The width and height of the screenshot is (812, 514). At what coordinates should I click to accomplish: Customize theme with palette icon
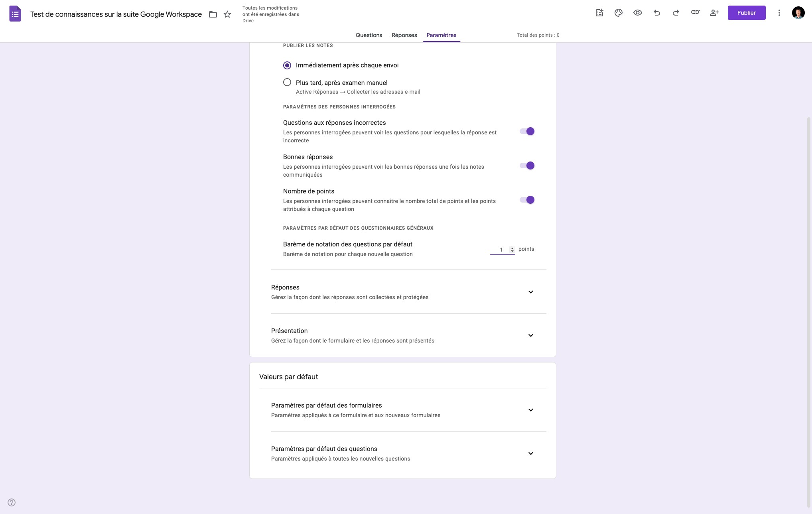pyautogui.click(x=619, y=13)
